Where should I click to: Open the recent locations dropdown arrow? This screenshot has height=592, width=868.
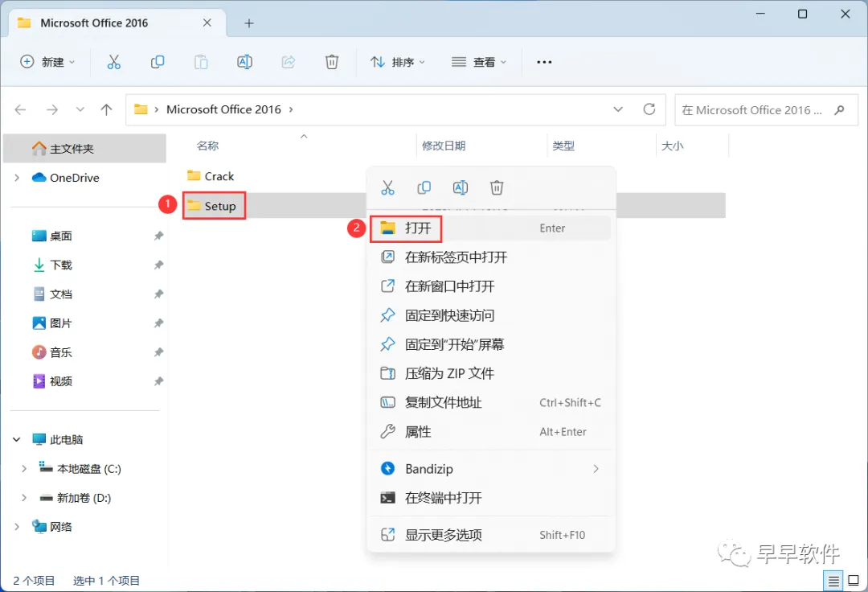80,109
